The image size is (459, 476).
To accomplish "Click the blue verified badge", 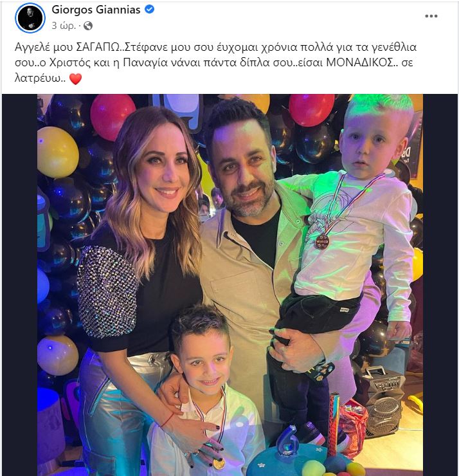I will click(149, 10).
